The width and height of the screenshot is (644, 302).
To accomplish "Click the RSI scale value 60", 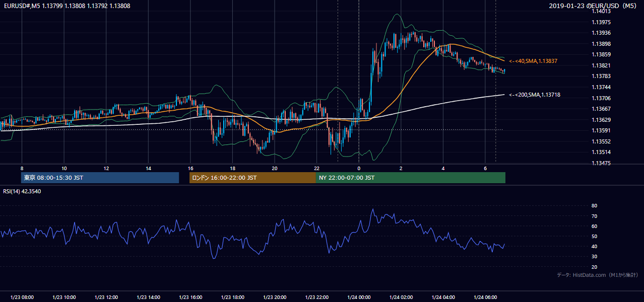I will coord(595,226).
